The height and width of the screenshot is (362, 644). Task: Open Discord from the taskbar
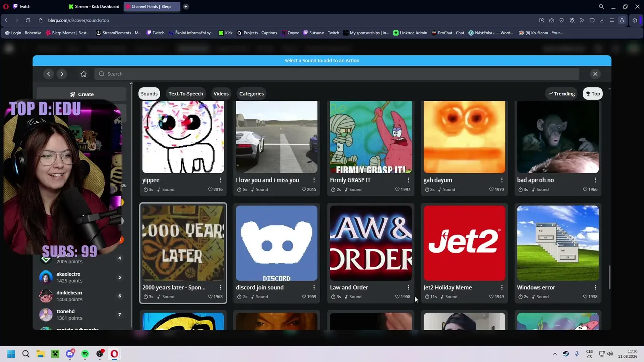click(70, 354)
